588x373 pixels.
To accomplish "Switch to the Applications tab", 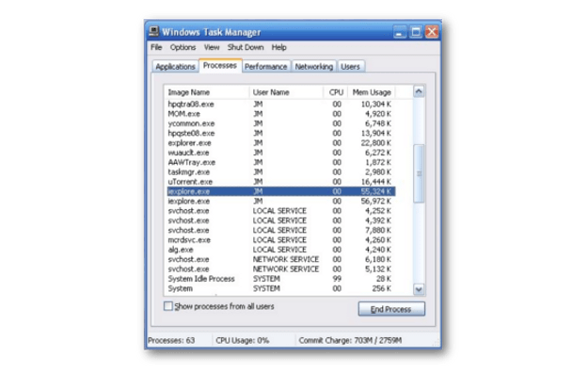I will tap(175, 67).
